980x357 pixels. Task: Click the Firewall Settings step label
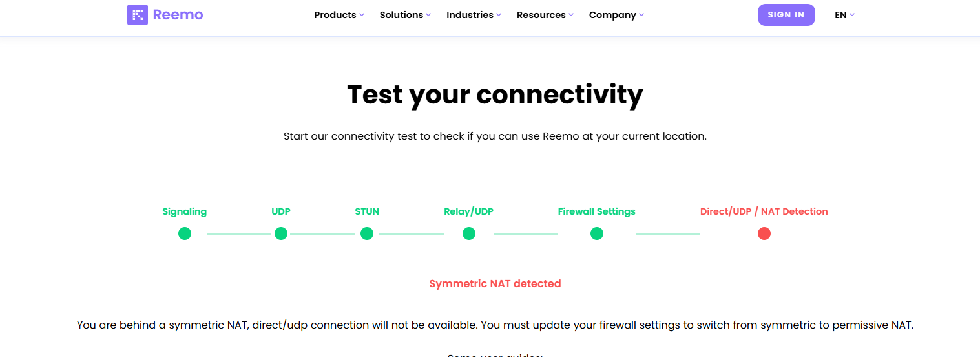596,211
